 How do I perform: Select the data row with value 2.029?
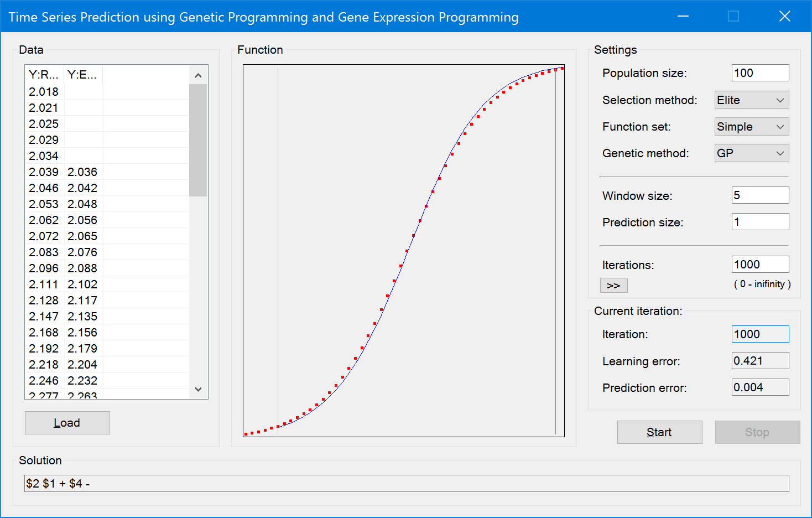(107, 140)
